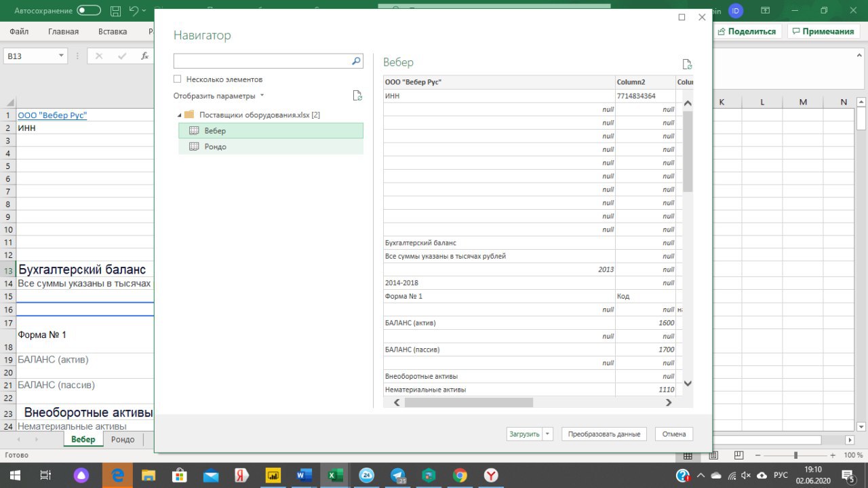This screenshot has height=488, width=868.
Task: Switch to the Главная ribbon tab
Action: coord(63,31)
